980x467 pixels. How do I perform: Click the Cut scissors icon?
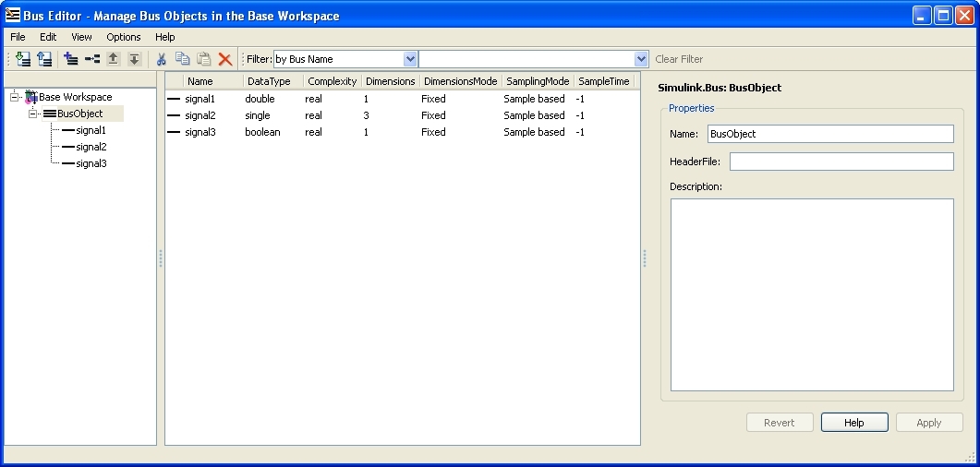[162, 59]
